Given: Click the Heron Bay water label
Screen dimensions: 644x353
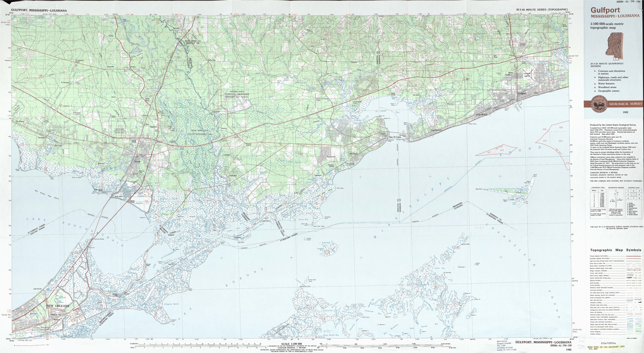Looking at the screenshot, I should coord(304,219).
